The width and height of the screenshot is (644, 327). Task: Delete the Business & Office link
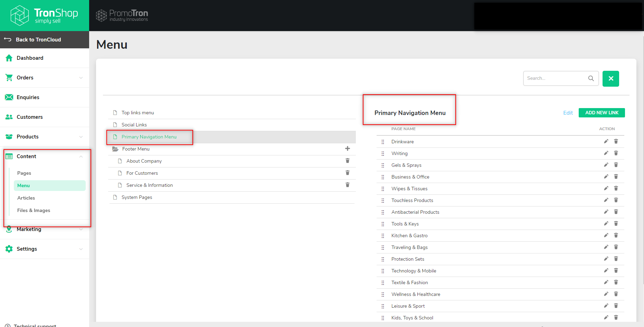[x=616, y=176]
